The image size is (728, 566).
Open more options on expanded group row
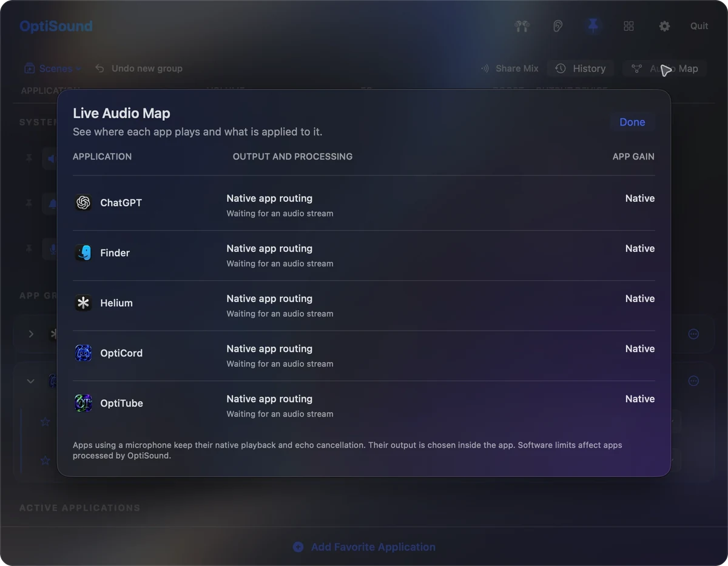(x=693, y=381)
